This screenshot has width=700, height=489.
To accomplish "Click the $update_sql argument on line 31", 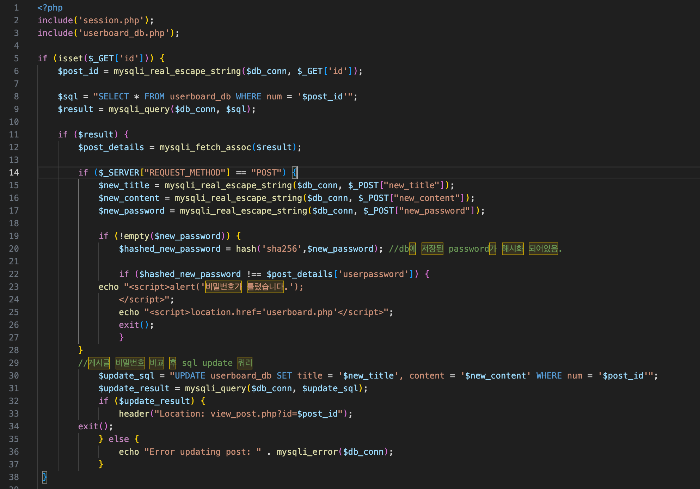I will tap(330, 389).
